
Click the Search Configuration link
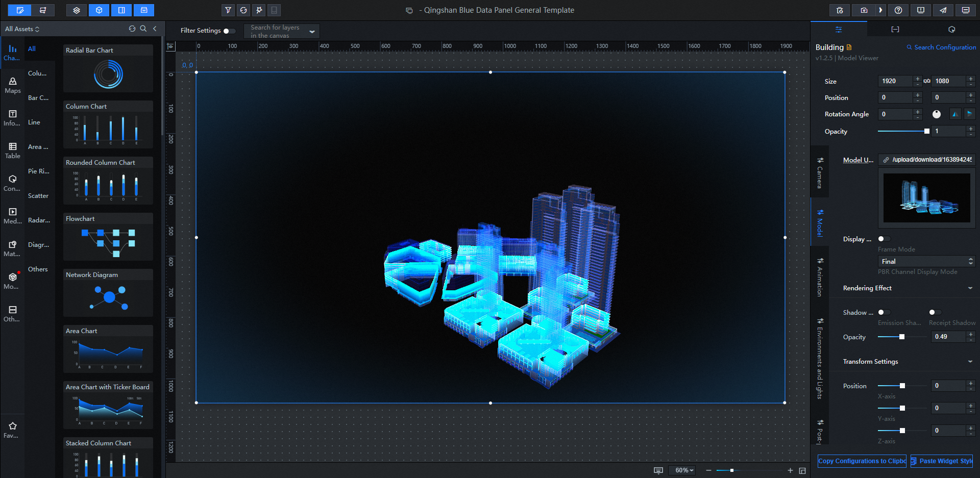(941, 47)
